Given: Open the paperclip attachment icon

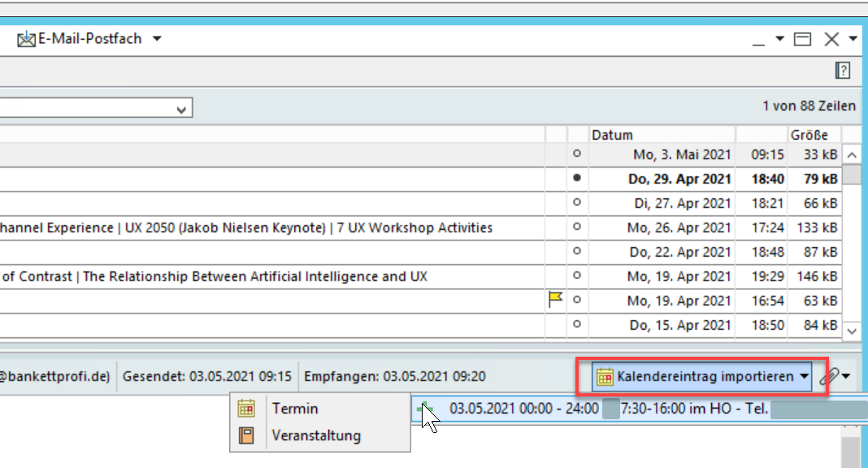Looking at the screenshot, I should click(828, 376).
